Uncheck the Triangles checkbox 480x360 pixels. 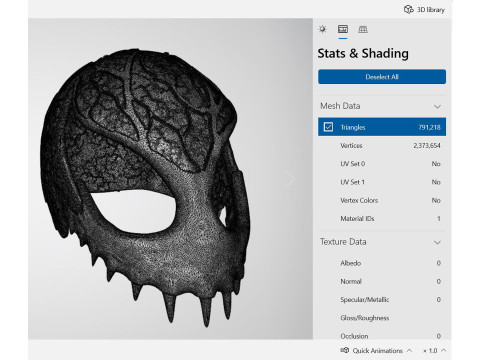click(x=328, y=127)
